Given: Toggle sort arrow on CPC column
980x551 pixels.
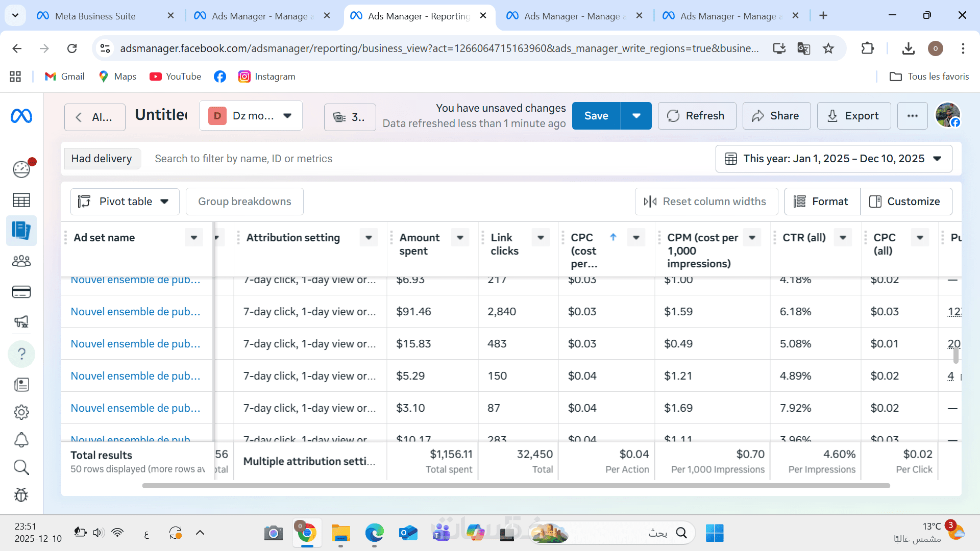Looking at the screenshot, I should point(613,237).
